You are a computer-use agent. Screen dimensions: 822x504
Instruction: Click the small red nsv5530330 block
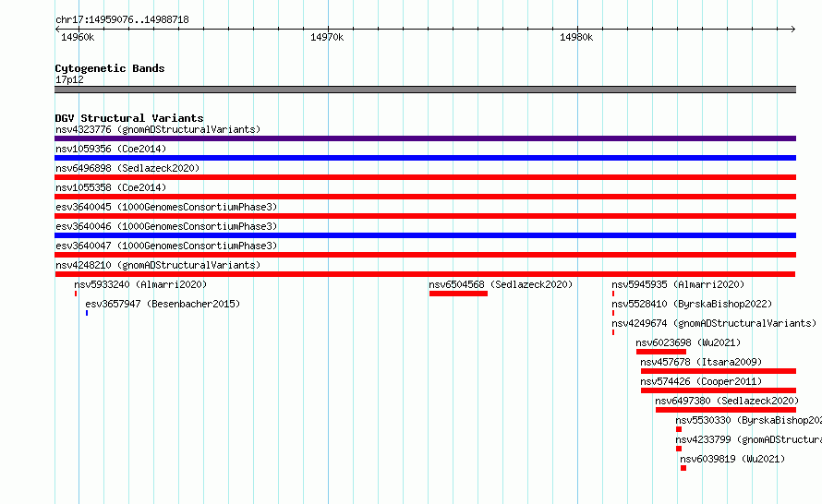679,429
